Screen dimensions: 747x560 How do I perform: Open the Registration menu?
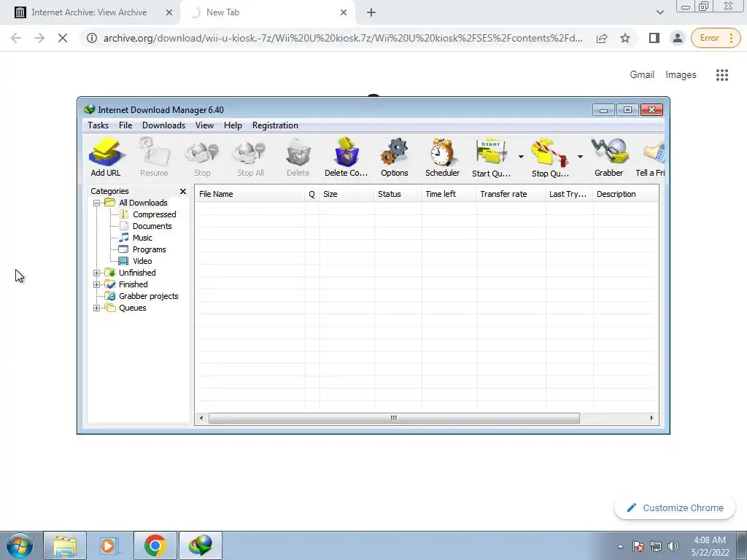coord(275,125)
